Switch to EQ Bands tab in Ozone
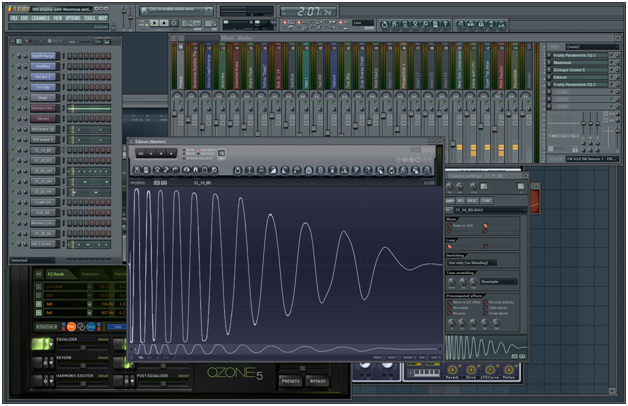The height and width of the screenshot is (406, 628). tap(56, 274)
